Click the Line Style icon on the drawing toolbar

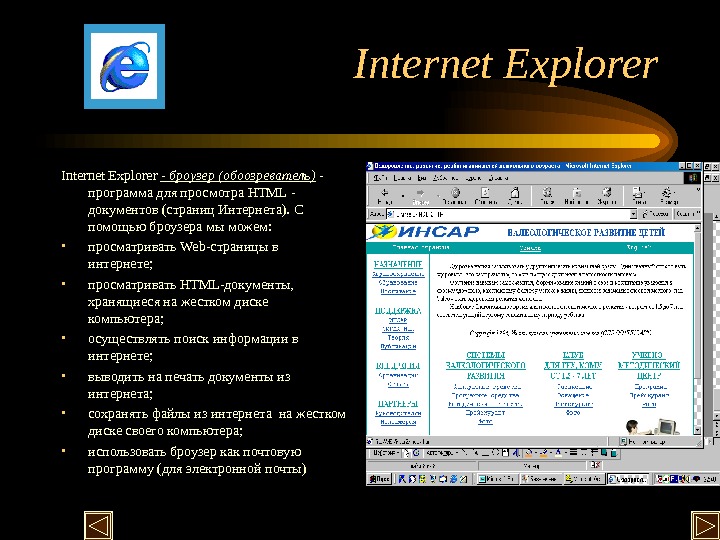point(573,453)
